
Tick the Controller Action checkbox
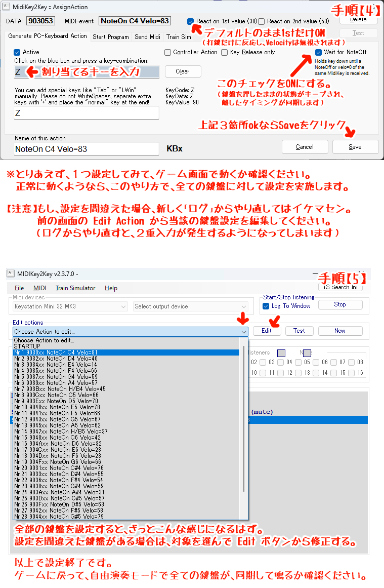[168, 52]
